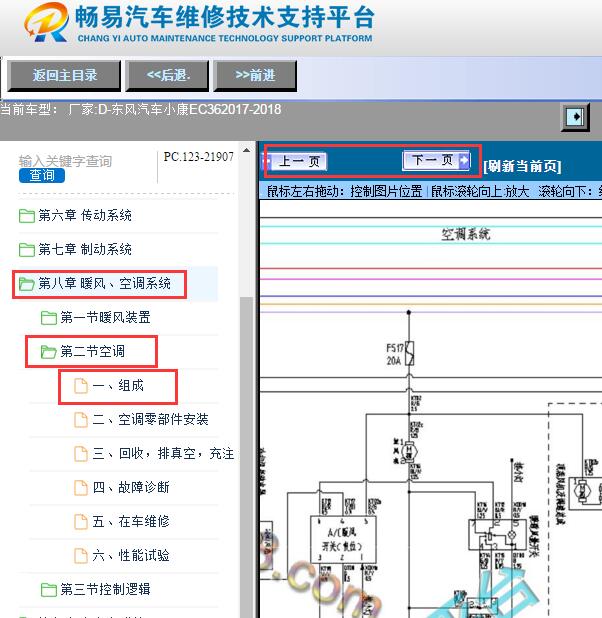Viewport: 602px width, 618px height.
Task: Open 五、在车维修 page
Action: click(x=131, y=522)
